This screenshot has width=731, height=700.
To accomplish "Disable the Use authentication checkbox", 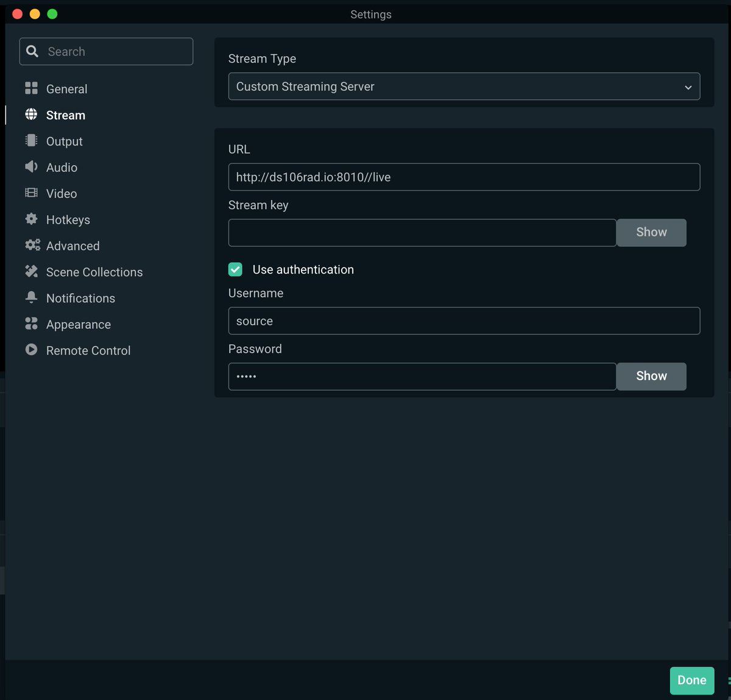I will pos(235,269).
